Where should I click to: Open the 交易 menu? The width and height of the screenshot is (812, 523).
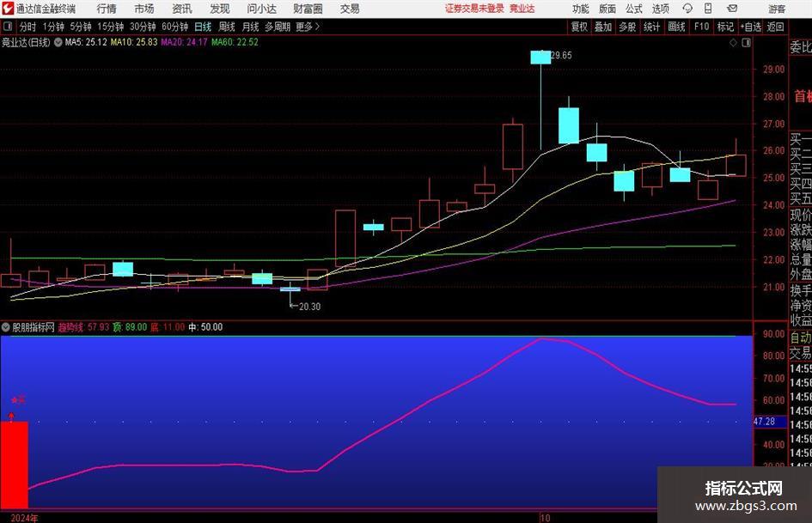tap(350, 9)
